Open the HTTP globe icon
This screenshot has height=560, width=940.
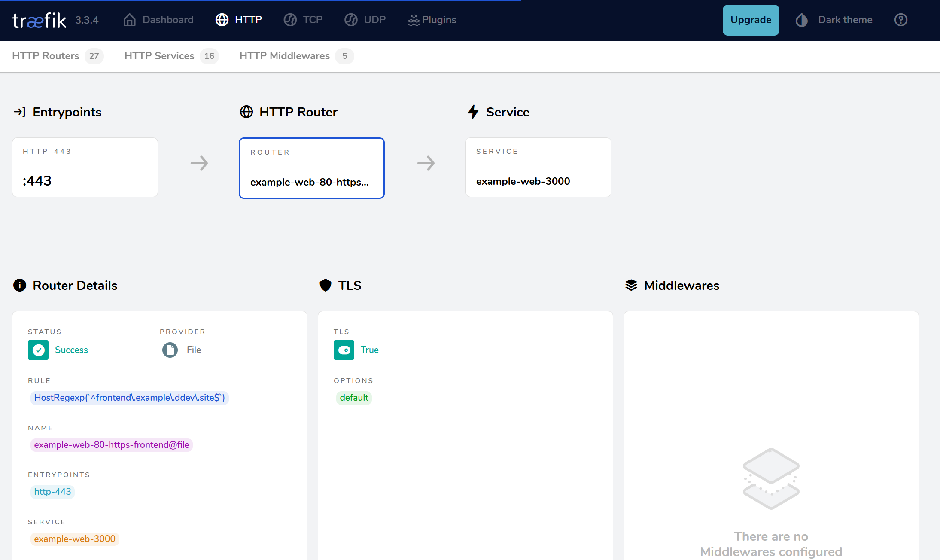[x=222, y=20]
